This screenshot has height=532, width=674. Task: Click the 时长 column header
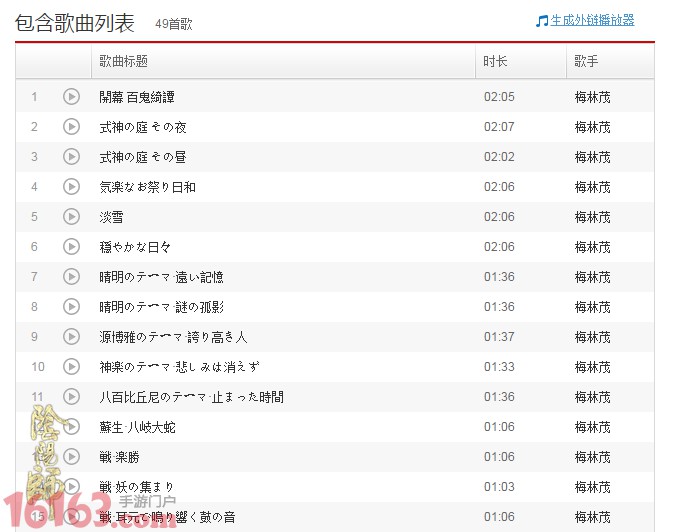tap(495, 62)
